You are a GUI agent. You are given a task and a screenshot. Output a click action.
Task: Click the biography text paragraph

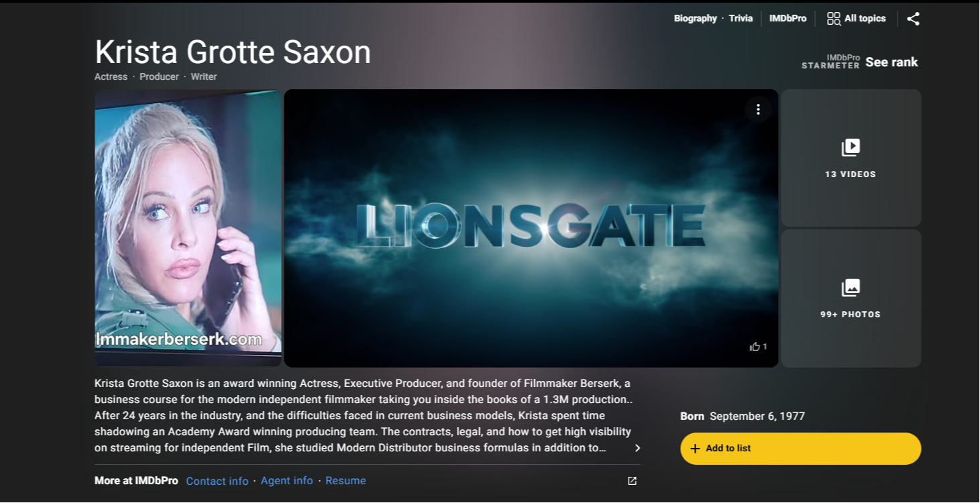(364, 416)
